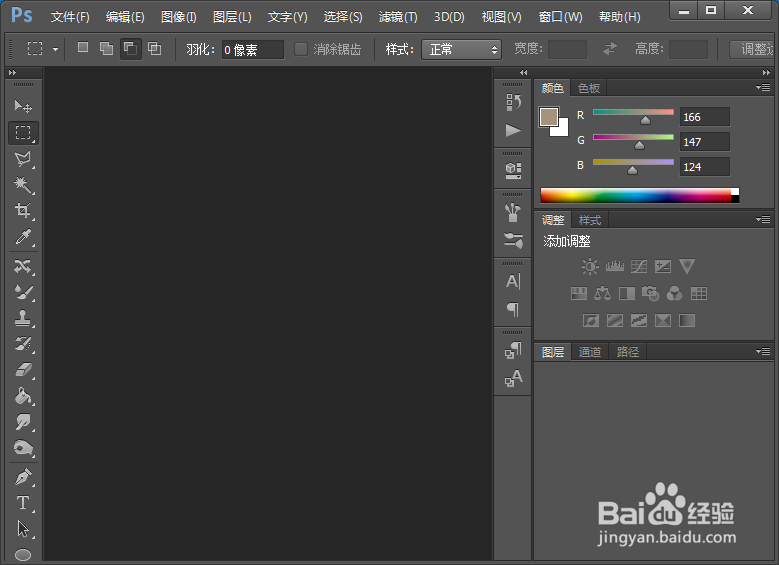Open the 文件(F) menu
Screen dimensions: 779x565
pos(70,17)
